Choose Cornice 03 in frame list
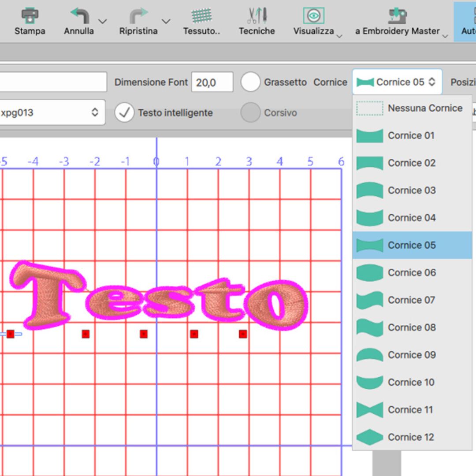476x476 pixels. pyautogui.click(x=412, y=190)
